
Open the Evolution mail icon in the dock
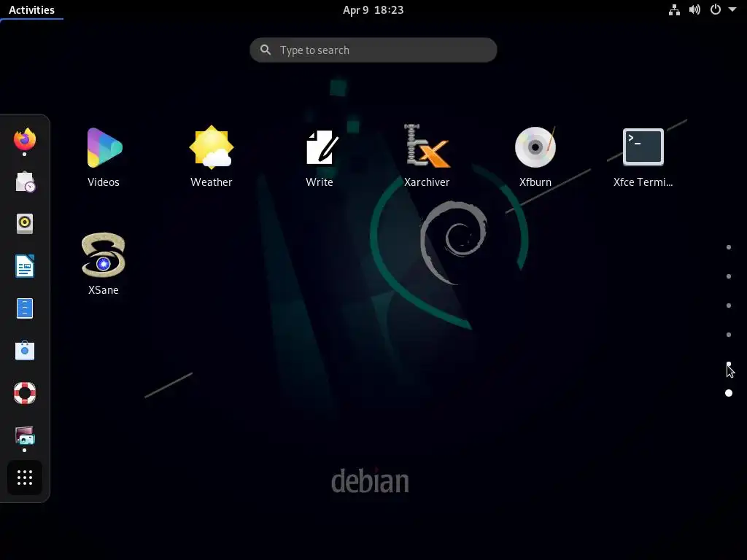[25, 182]
